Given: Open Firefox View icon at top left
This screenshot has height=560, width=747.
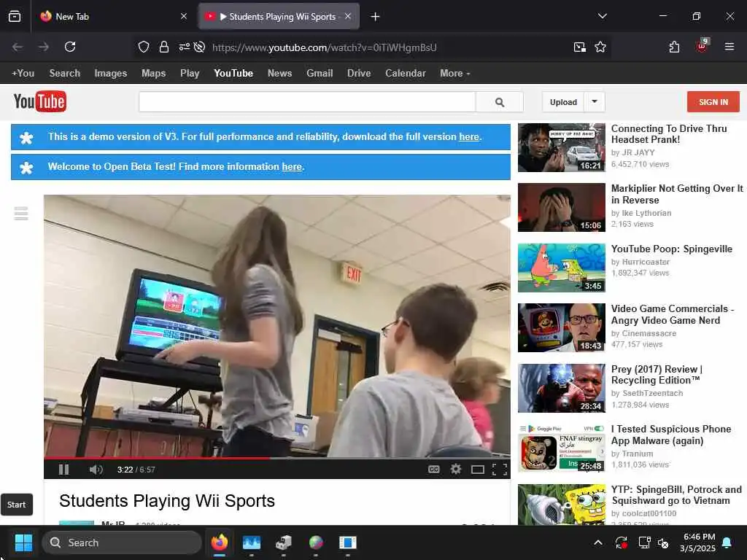Looking at the screenshot, I should point(15,16).
